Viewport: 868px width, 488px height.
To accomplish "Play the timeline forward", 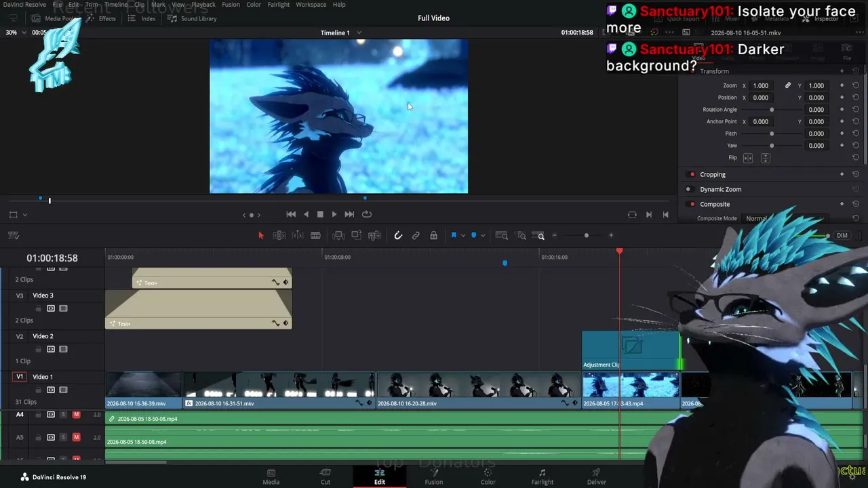I will pyautogui.click(x=334, y=214).
